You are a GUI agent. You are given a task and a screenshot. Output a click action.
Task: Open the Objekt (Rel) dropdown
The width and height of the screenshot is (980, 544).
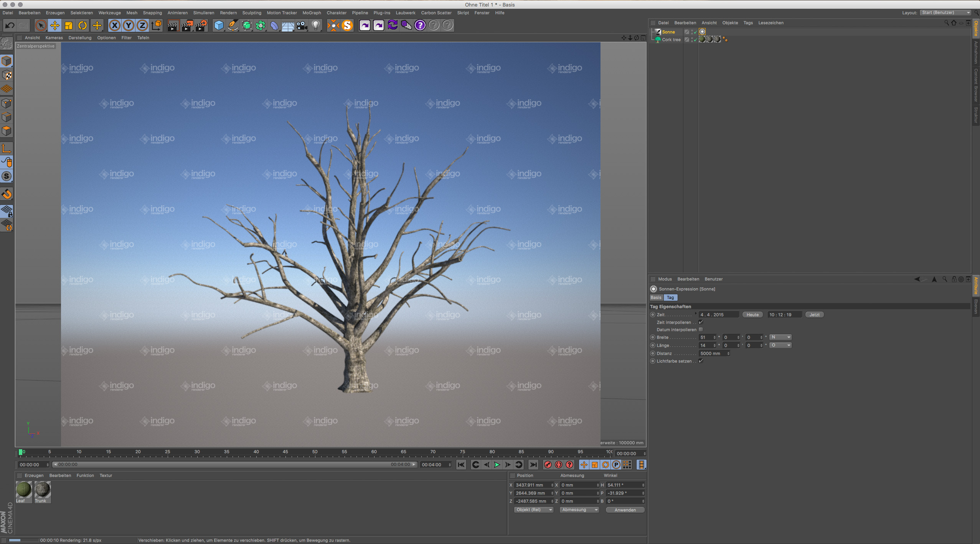click(x=534, y=510)
